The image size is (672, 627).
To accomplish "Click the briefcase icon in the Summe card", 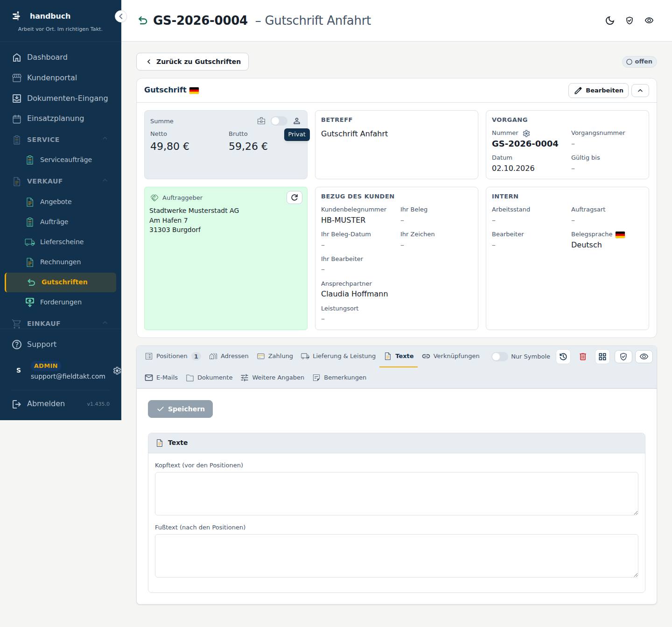I will point(261,121).
